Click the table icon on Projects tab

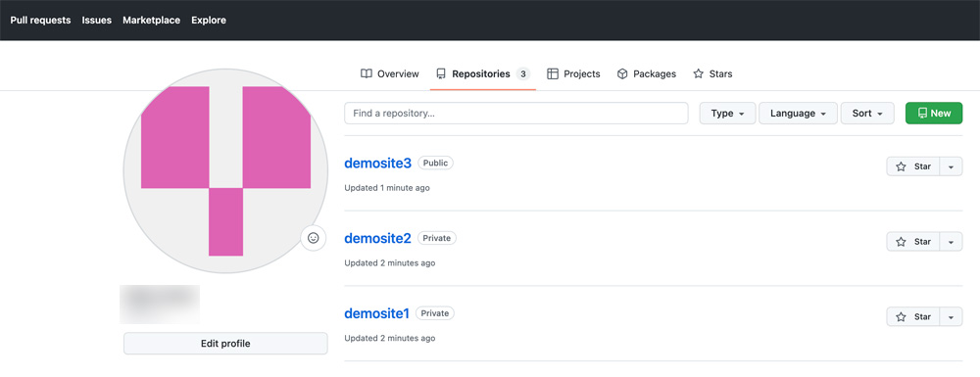tap(553, 74)
